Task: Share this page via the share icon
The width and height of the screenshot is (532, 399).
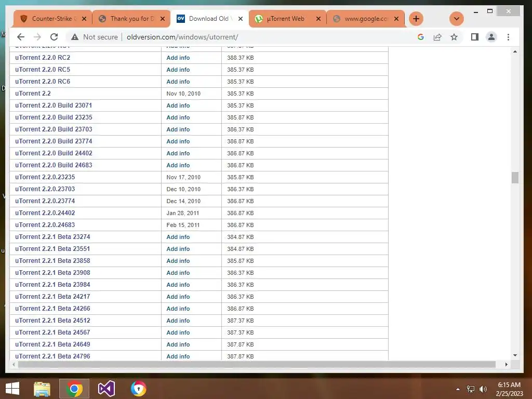Action: point(437,37)
